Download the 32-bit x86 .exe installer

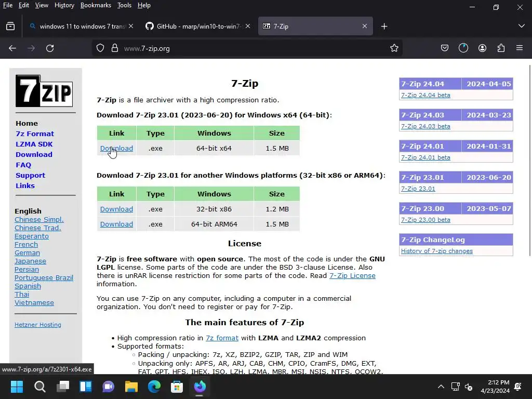coord(116,209)
